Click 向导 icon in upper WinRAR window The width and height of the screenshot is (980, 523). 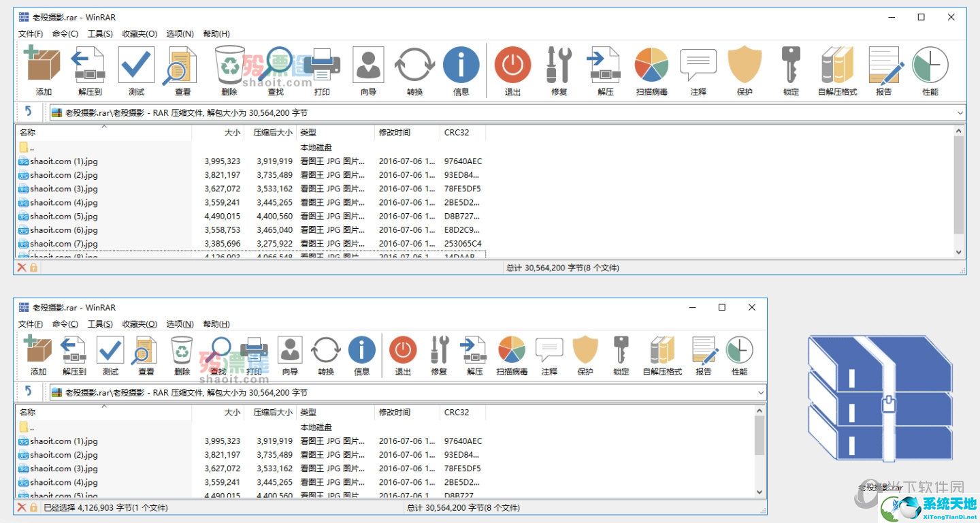368,65
